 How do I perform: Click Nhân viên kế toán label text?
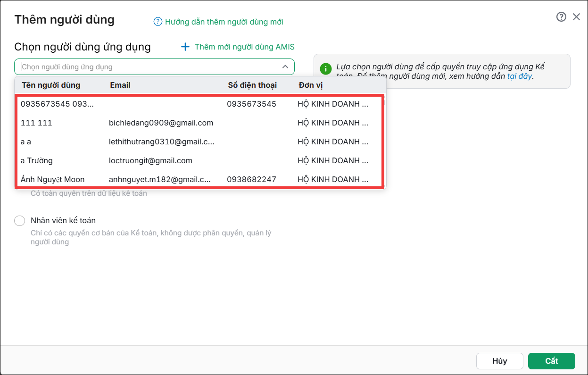tap(63, 221)
